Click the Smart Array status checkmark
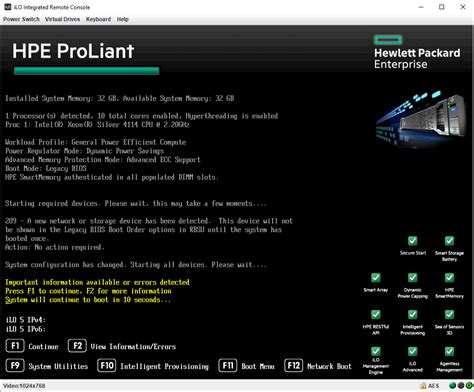 pos(376,278)
